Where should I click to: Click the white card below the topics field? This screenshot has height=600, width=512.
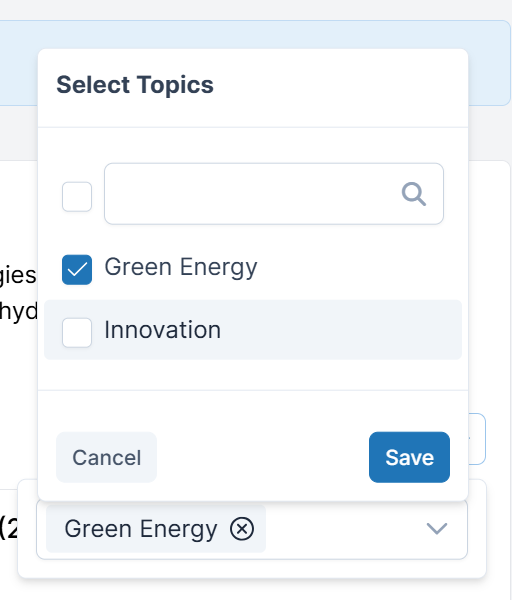[x=252, y=570]
